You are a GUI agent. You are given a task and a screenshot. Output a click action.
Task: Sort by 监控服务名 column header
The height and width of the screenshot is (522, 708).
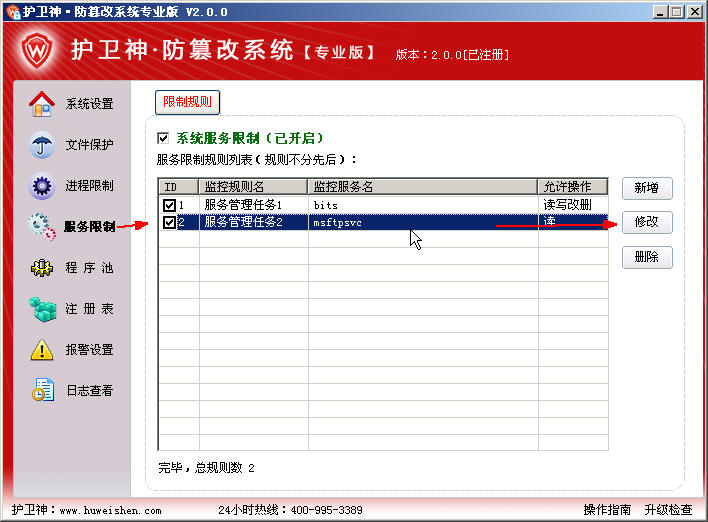[423, 186]
